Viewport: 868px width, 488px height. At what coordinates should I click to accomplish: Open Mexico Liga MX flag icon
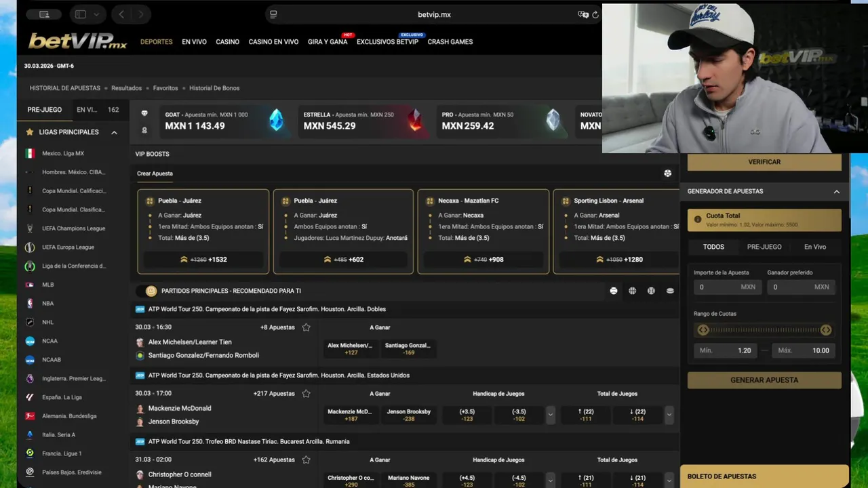30,154
